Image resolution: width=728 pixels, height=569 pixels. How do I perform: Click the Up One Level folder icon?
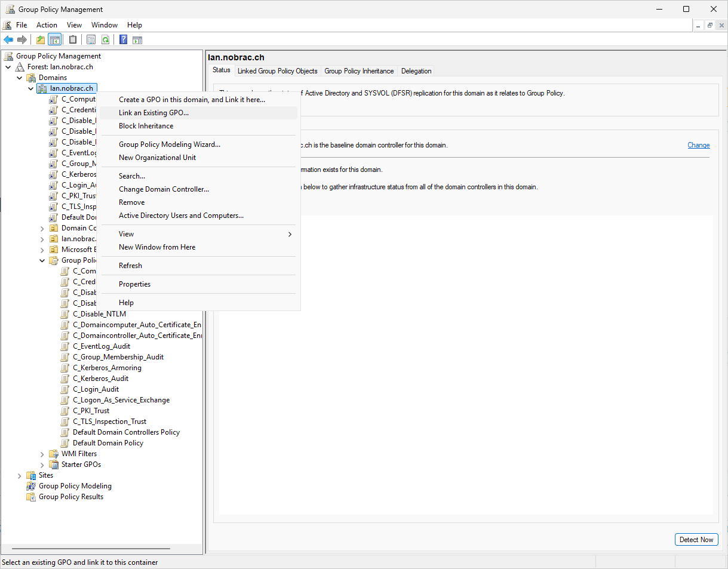[41, 40]
